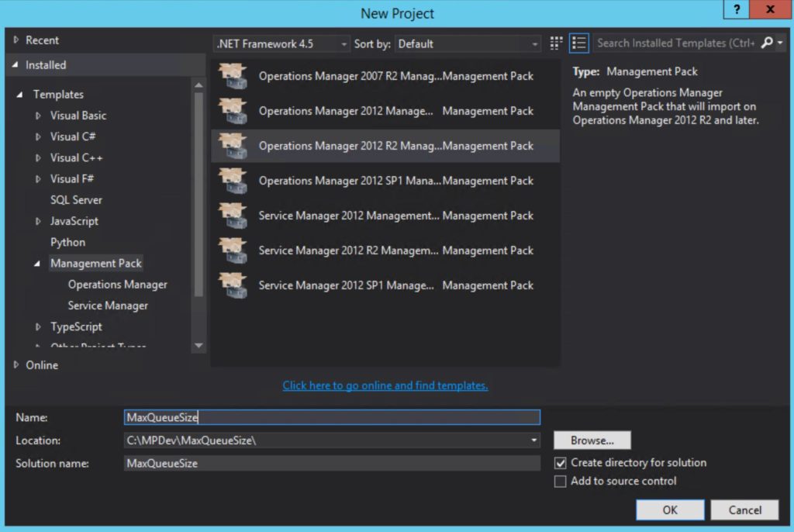The height and width of the screenshot is (532, 794).
Task: Click Service Manager 2012 R2 template icon
Action: 233,250
